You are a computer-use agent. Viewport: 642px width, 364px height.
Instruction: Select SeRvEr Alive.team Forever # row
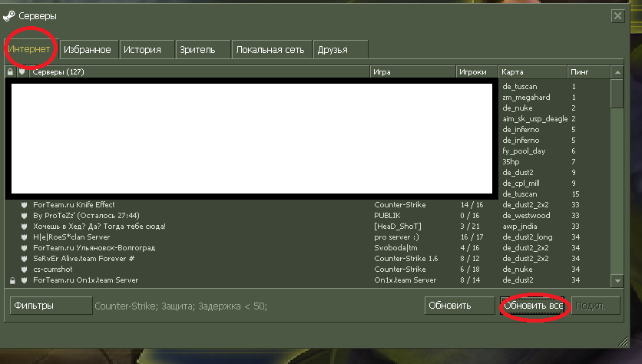(307, 258)
